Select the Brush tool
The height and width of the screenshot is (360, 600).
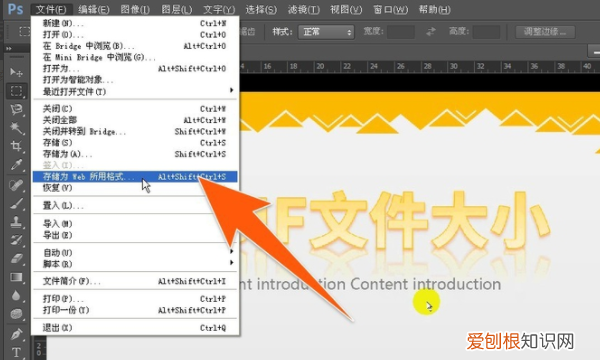tap(16, 204)
